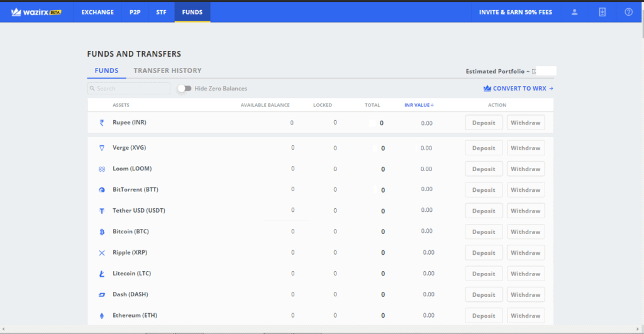Screen dimensions: 644x334
Task: Click the Rupee (INR) currency icon
Action: click(x=101, y=123)
